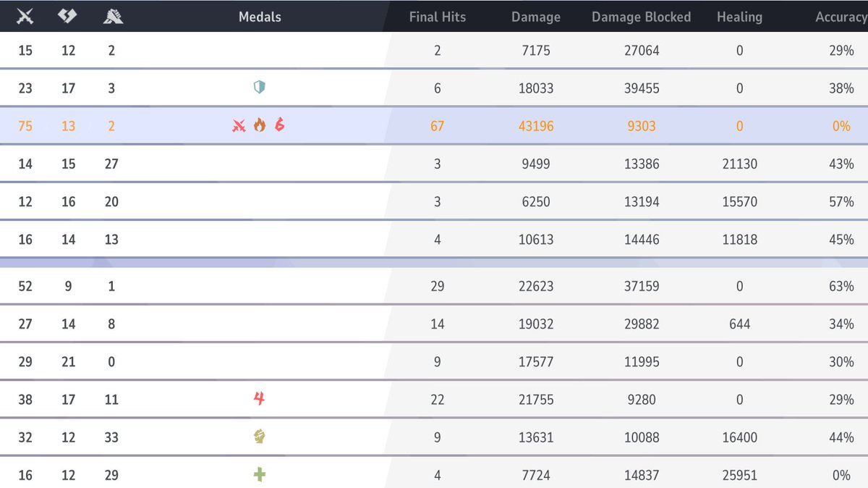Click the 21130 healing value
Image resolution: width=868 pixels, height=488 pixels.
click(x=739, y=164)
